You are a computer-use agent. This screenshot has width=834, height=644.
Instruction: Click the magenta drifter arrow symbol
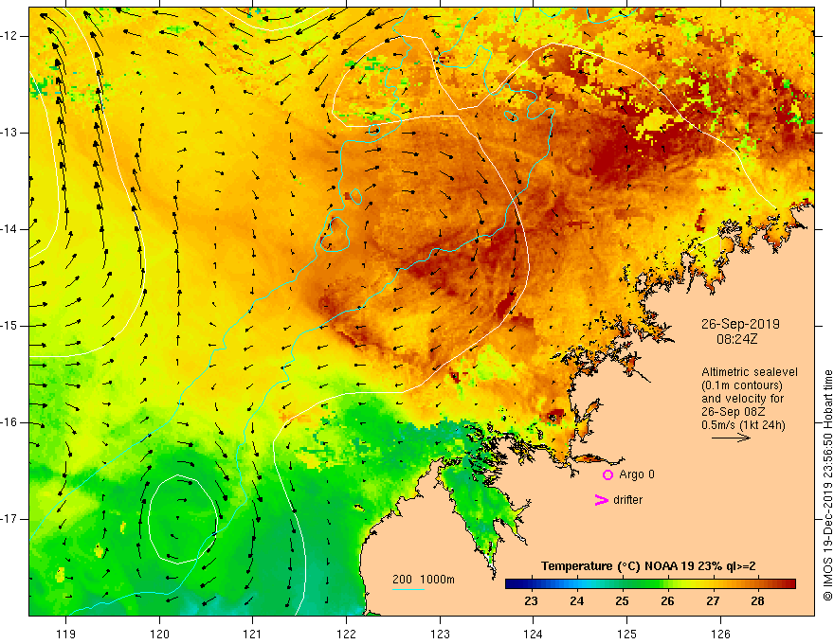click(x=602, y=500)
